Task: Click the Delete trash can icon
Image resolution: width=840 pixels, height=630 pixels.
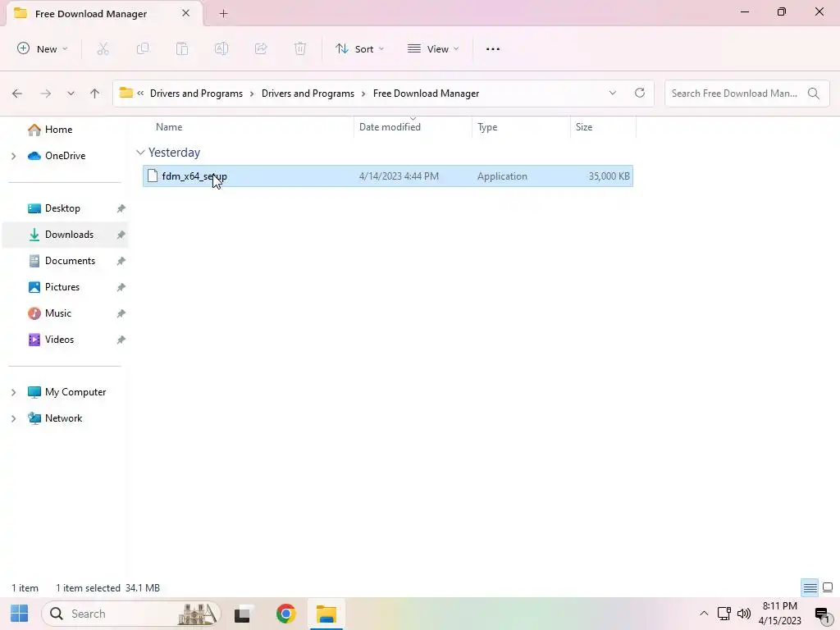Action: [x=300, y=48]
